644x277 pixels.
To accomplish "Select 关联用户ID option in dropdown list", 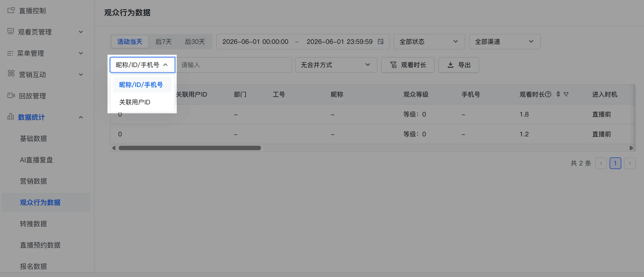I will coord(142,102).
